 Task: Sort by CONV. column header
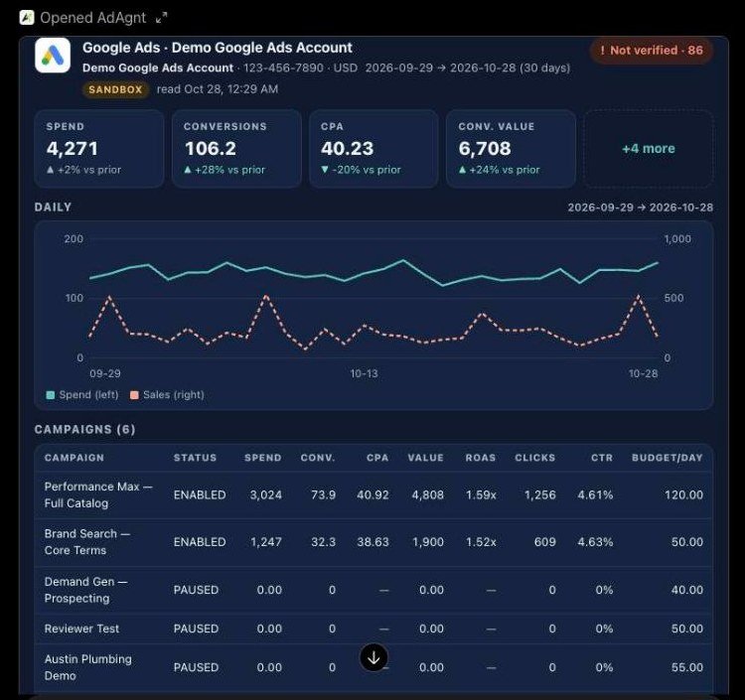pos(318,458)
